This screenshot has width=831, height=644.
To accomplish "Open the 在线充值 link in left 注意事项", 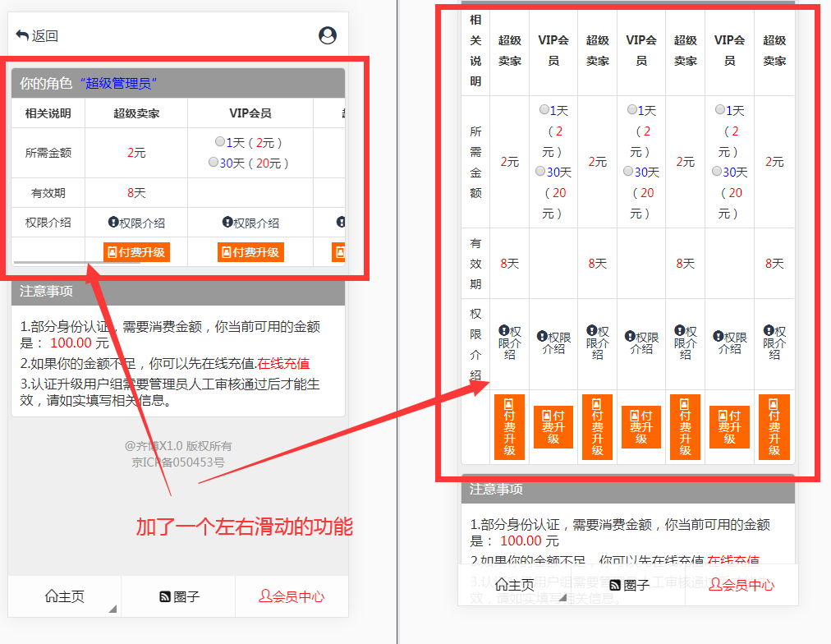I will (283, 364).
